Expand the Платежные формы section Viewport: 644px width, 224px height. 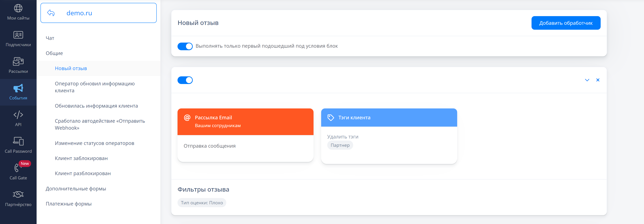coord(68,204)
